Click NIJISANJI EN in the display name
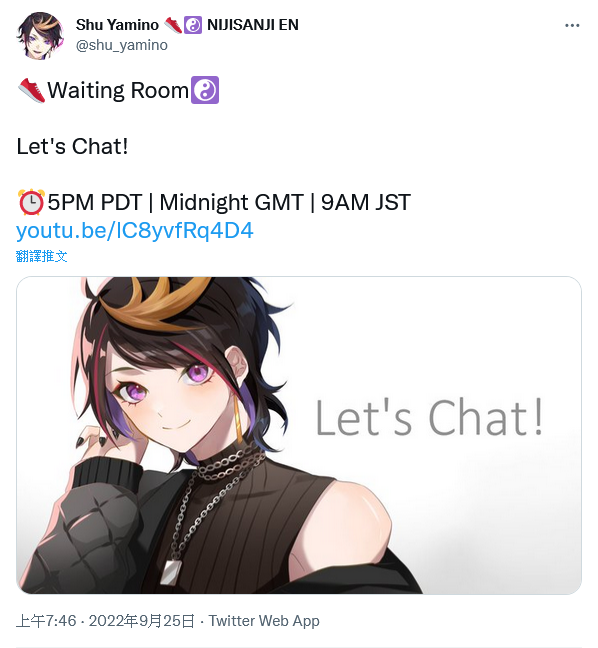 click(253, 25)
